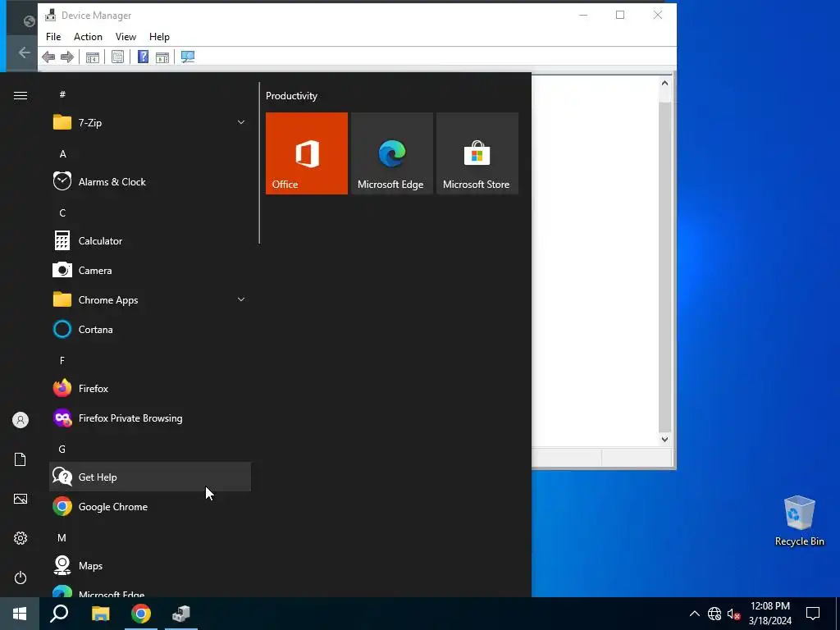The height and width of the screenshot is (630, 840).
Task: Open the user account icon in Start sidebar
Action: (21, 420)
